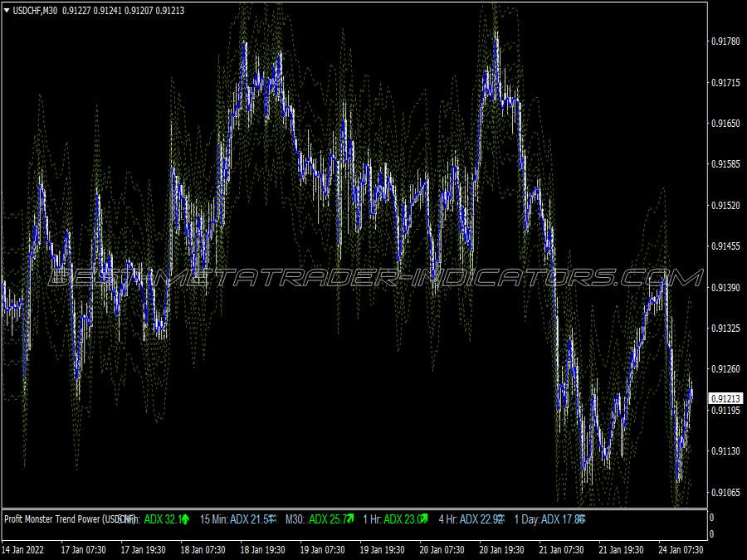Screen dimensions: 747x560
Task: Click the sideways arrows icon after ADX 22.9
Action: click(x=500, y=519)
